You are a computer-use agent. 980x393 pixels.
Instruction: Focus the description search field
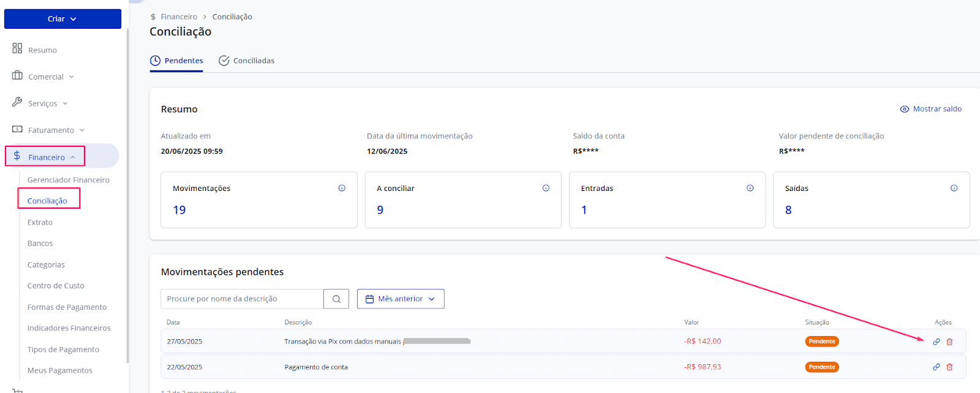243,299
